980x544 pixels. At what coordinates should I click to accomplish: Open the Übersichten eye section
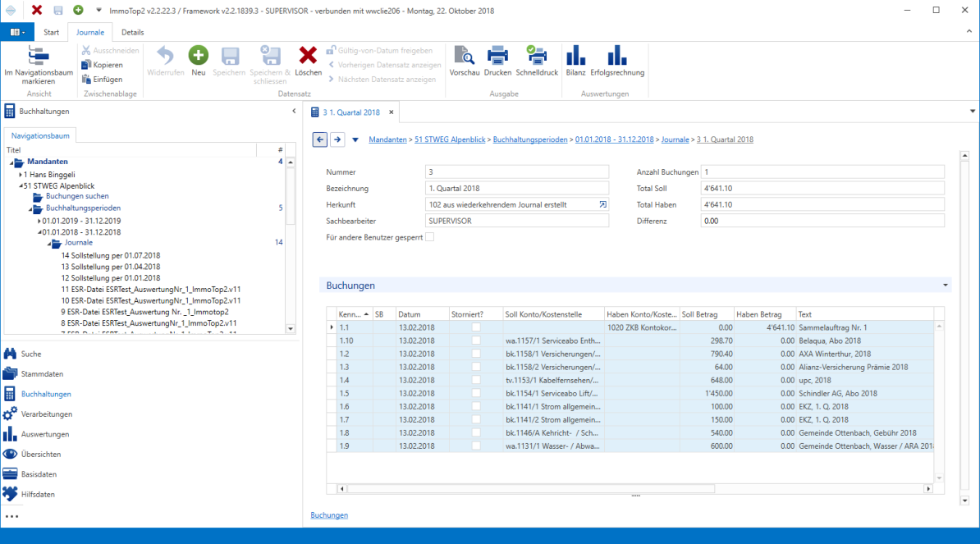click(x=10, y=454)
